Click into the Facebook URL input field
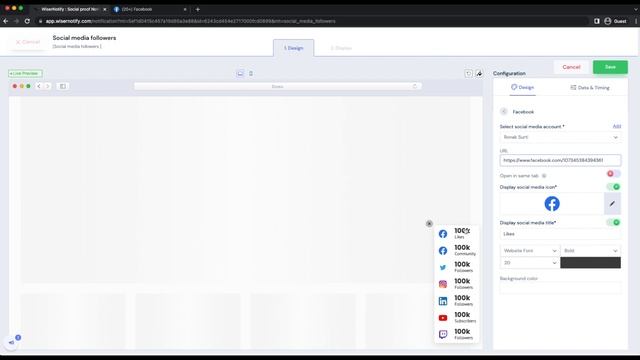The width and height of the screenshot is (640, 360). [x=560, y=160]
